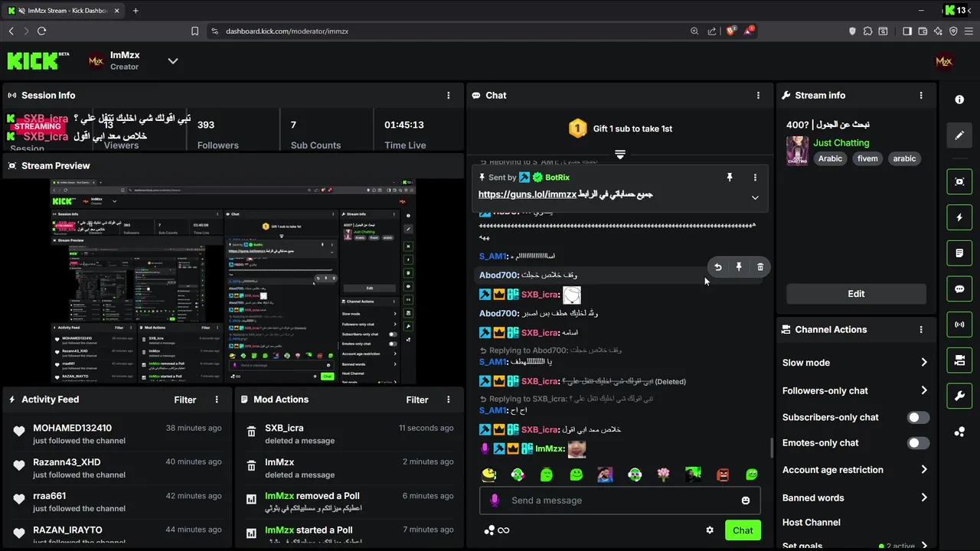Click the lightning bolt icon in right sidebar

(959, 217)
